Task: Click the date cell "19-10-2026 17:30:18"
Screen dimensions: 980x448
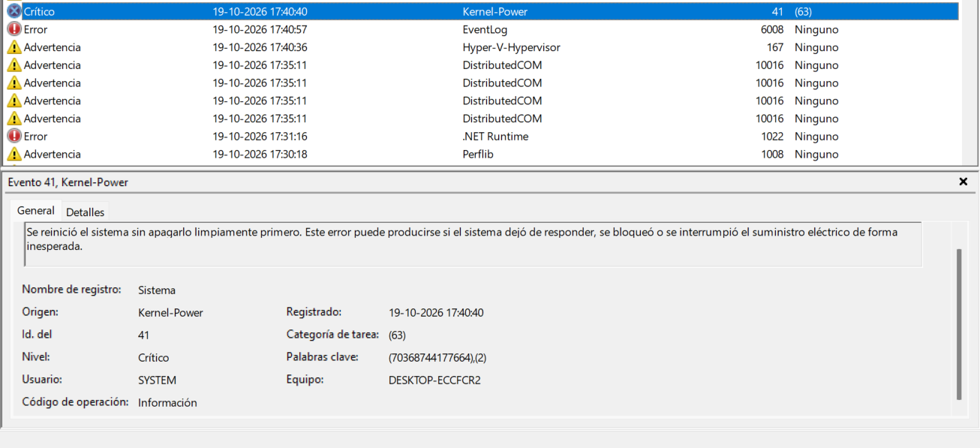Action: click(260, 155)
